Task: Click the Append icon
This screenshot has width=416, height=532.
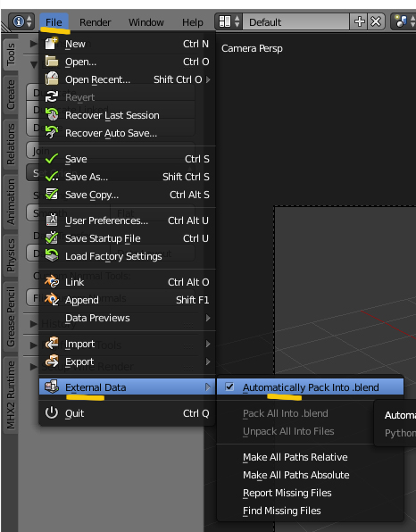Action: (x=52, y=299)
